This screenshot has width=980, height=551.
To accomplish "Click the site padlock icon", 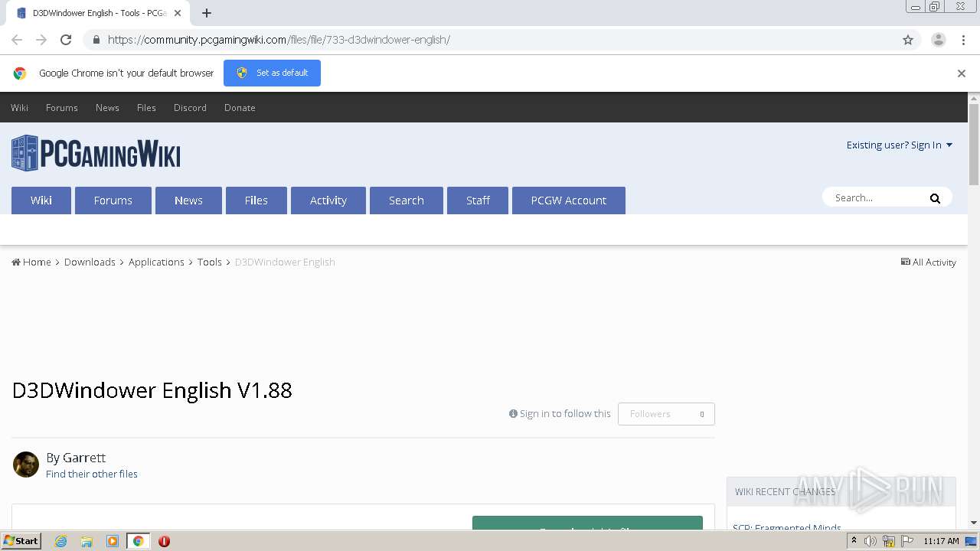I will click(x=96, y=40).
